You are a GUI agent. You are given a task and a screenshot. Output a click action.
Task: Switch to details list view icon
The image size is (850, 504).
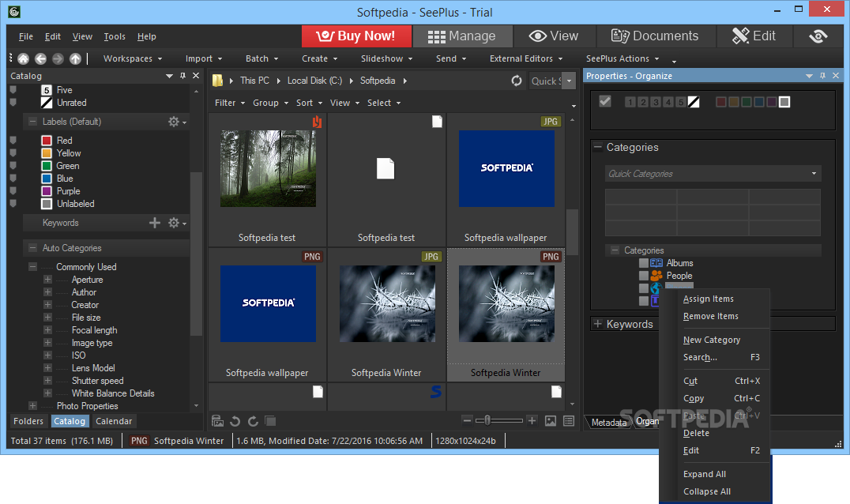tap(569, 421)
